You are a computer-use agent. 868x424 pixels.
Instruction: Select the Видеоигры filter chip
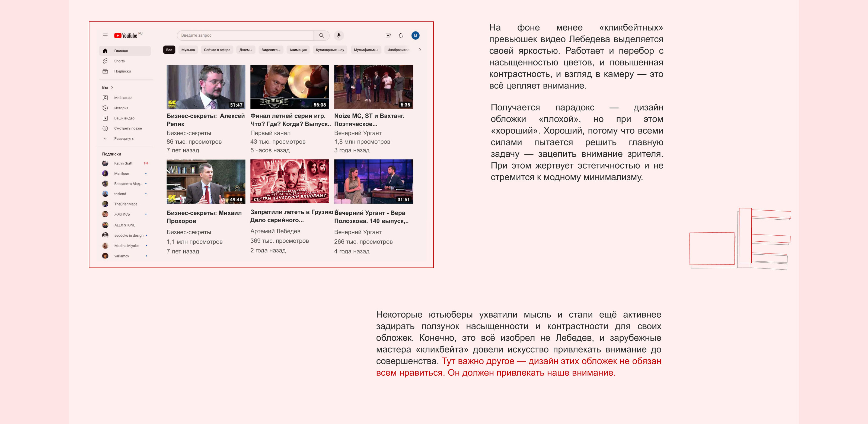(271, 50)
